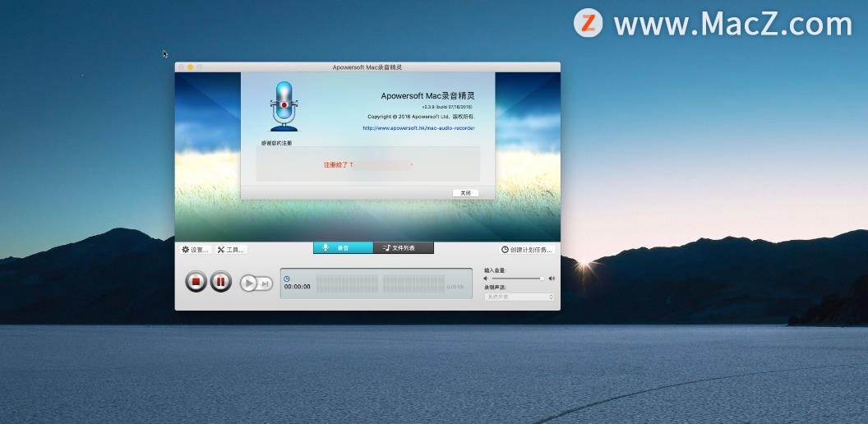Click the 00:00:00 elapsed time readout

click(298, 287)
